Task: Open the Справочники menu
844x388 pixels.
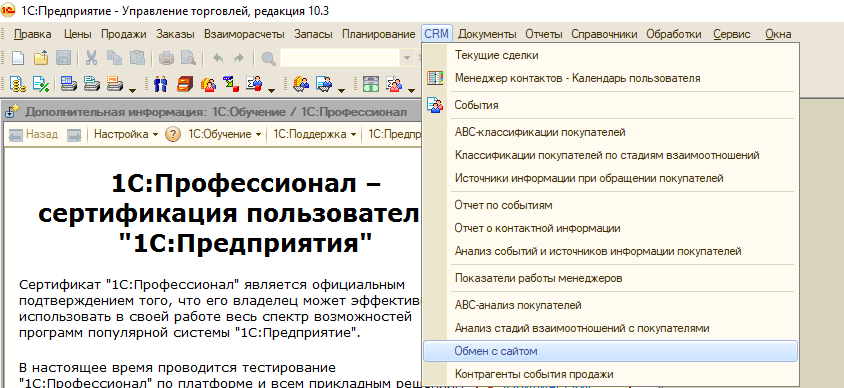Action: [604, 34]
